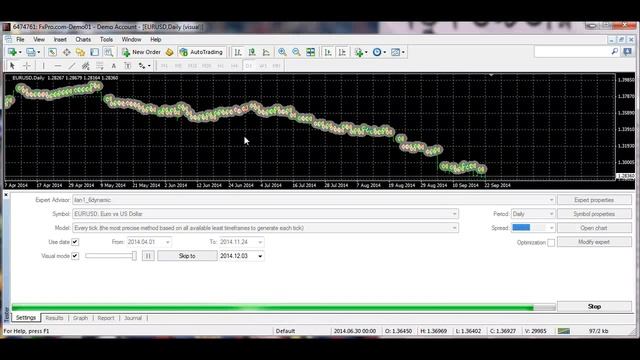Zoom in on the chart
This screenshot has height=360, width=640.
[282, 52]
